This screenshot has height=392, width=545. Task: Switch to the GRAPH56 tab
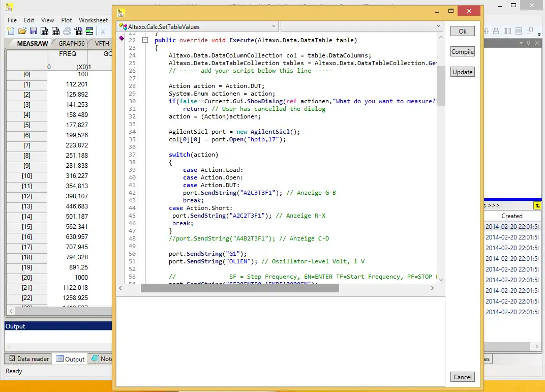click(71, 44)
